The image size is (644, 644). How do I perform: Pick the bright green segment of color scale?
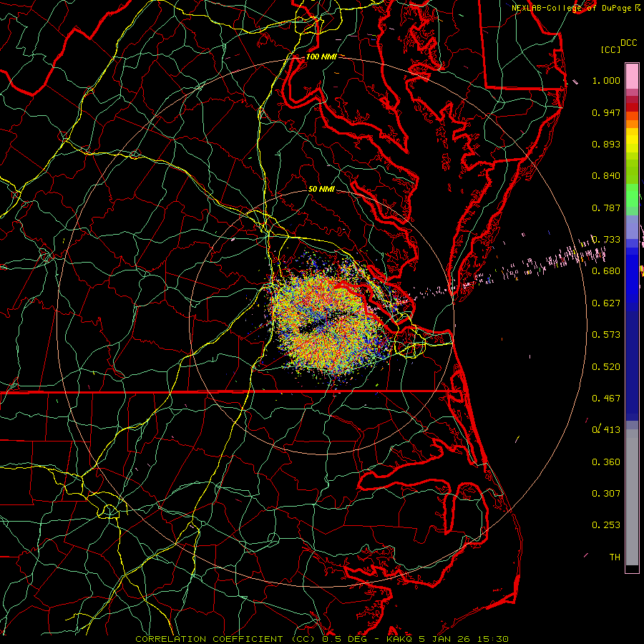632,195
